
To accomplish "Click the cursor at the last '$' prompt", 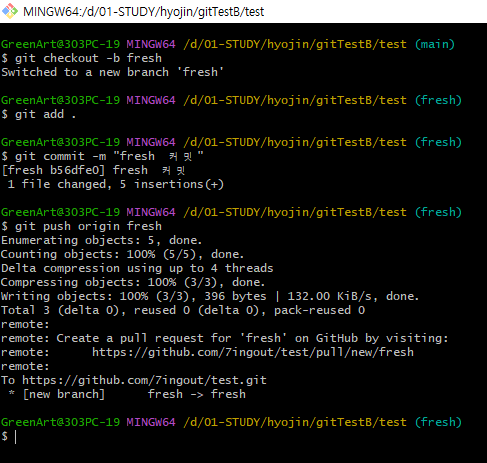I will 15,436.
